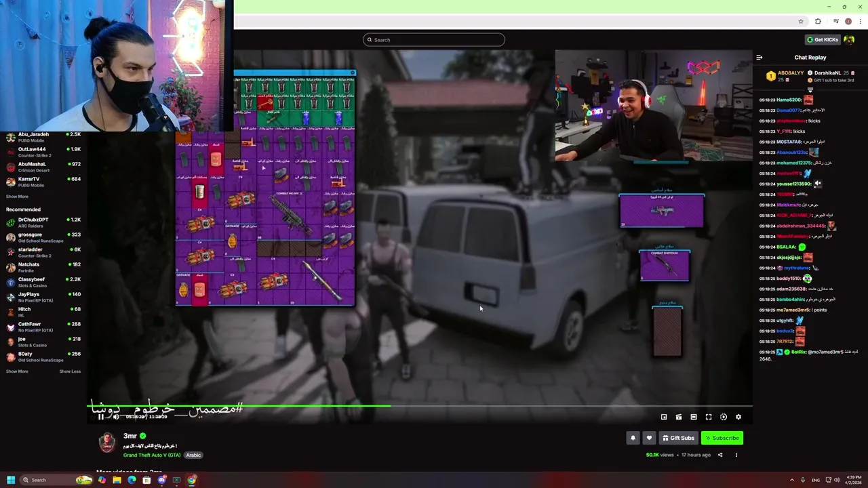Screen dimensions: 868x488
Task: Expand the gift leaderboard chevron in chat
Action: (x=810, y=89)
